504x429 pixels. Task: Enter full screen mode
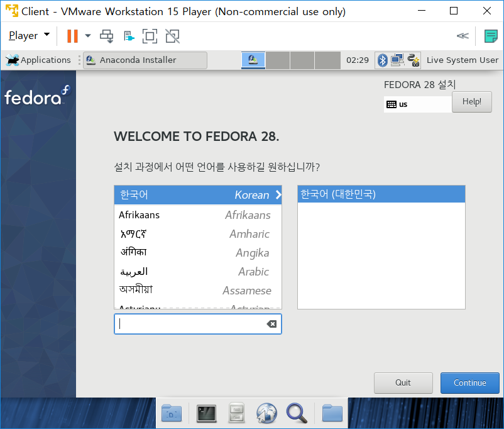(x=150, y=36)
